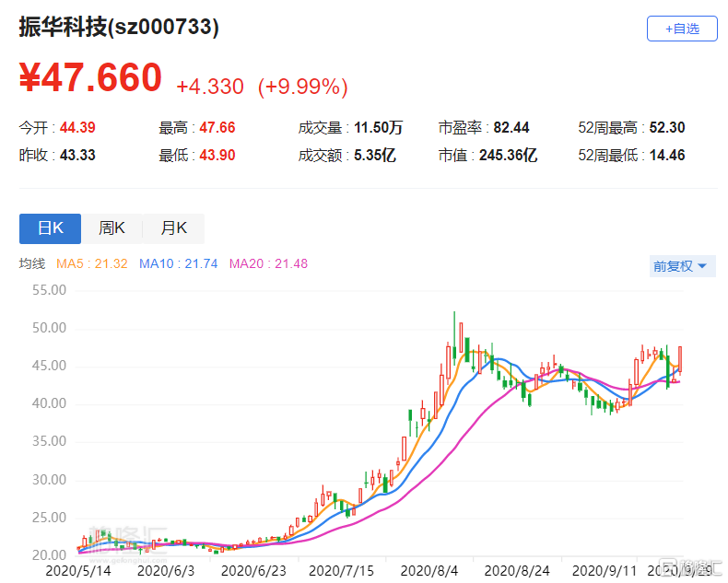The image size is (728, 583).
Task: Click the 20.00 y-axis label
Action: (x=49, y=554)
